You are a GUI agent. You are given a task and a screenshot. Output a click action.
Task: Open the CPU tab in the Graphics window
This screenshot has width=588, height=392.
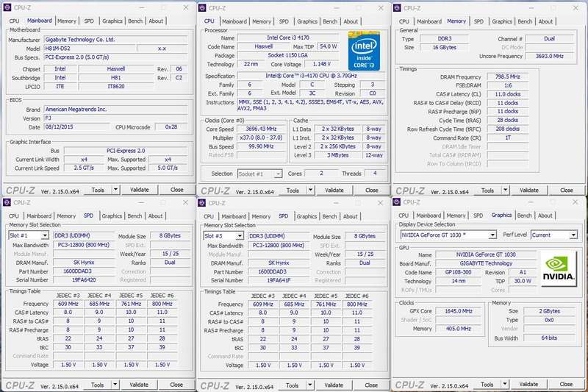coord(404,215)
